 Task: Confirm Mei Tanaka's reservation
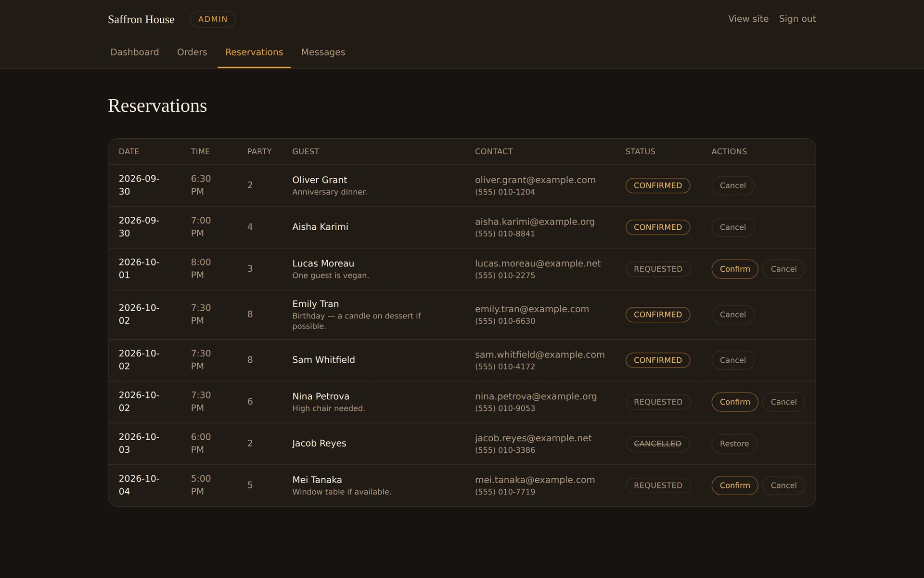coord(734,486)
